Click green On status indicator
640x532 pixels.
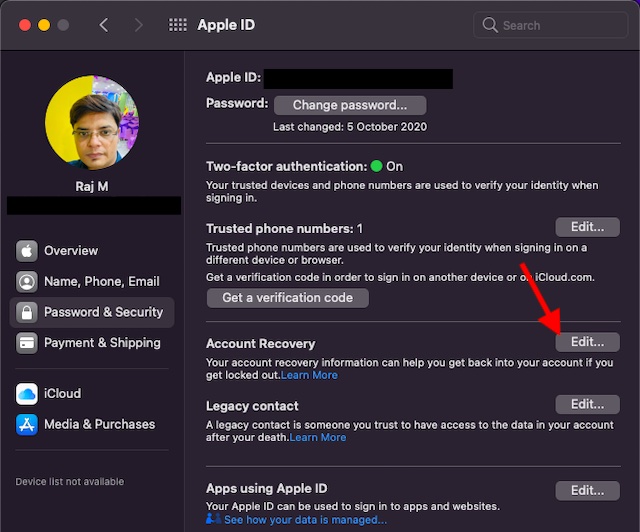point(376,166)
